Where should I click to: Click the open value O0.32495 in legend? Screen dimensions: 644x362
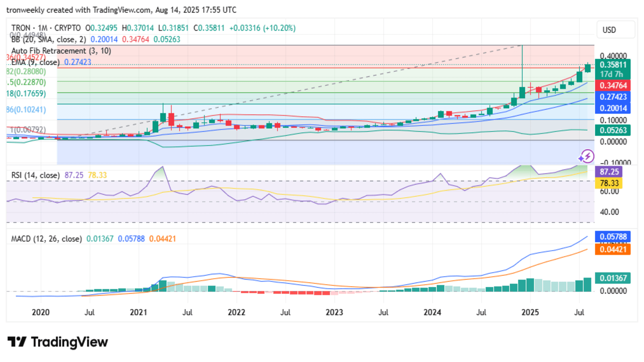(x=101, y=28)
